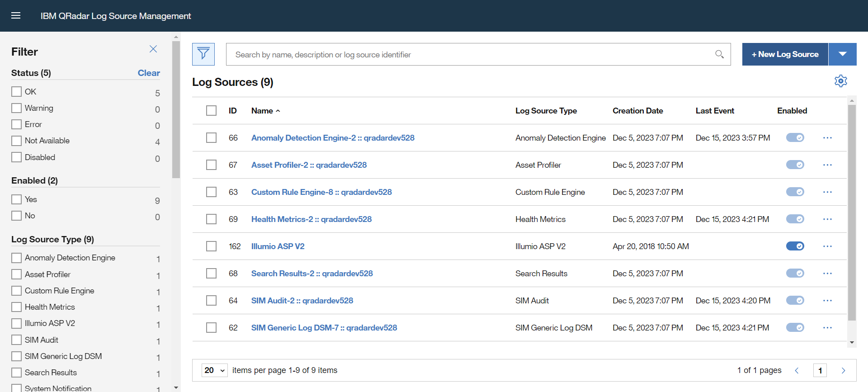Go to next page arrow
The image size is (868, 392).
tap(843, 370)
